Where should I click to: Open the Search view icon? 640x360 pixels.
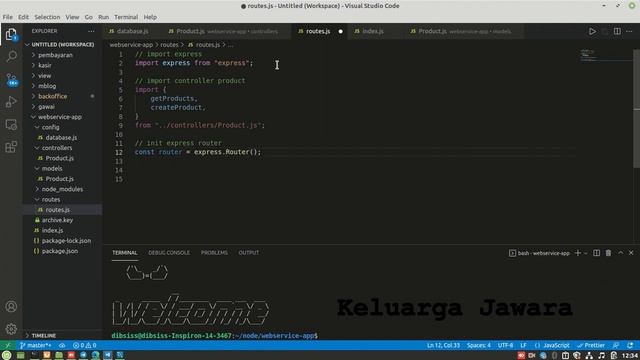(11, 56)
